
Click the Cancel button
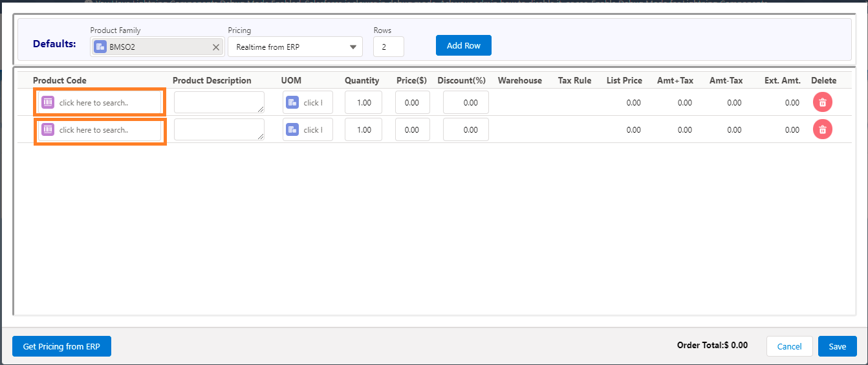[790, 346]
